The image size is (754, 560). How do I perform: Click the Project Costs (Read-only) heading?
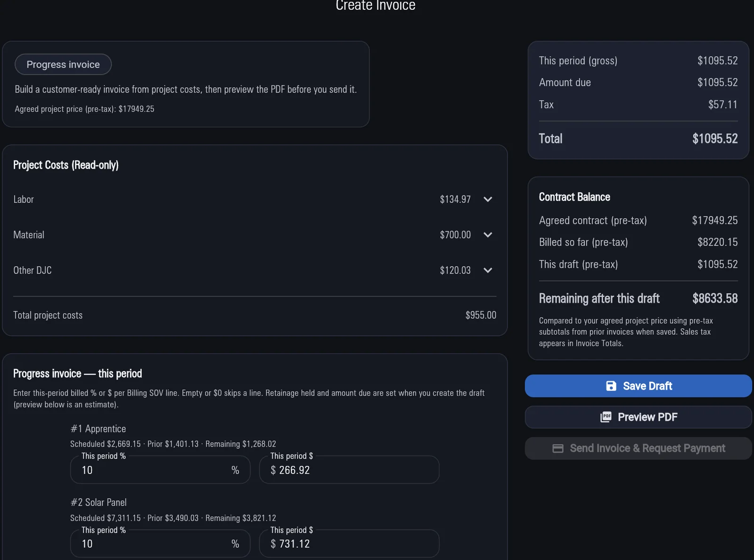(x=66, y=165)
